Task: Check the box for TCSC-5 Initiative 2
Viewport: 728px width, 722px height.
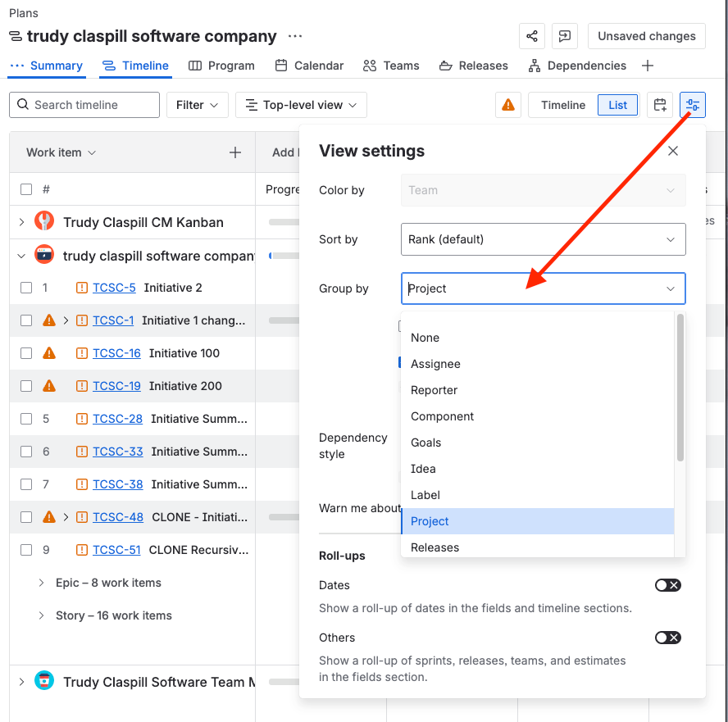Action: [x=26, y=288]
